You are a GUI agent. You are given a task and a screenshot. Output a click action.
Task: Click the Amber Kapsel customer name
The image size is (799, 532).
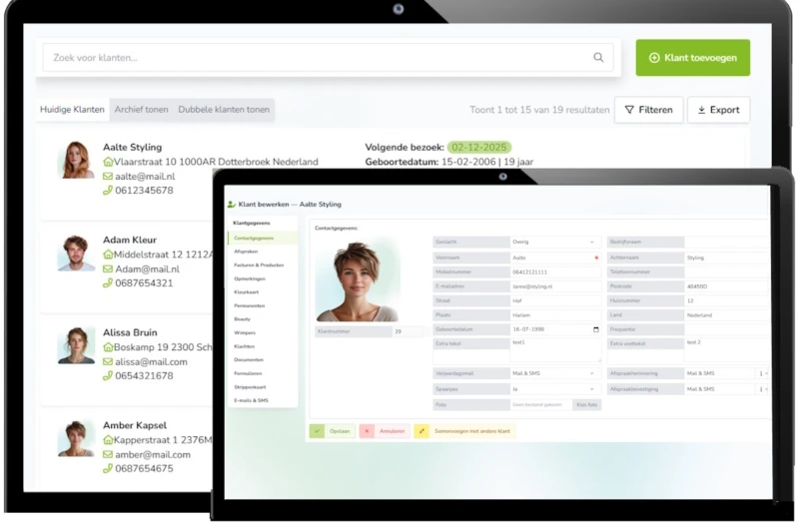pos(135,425)
